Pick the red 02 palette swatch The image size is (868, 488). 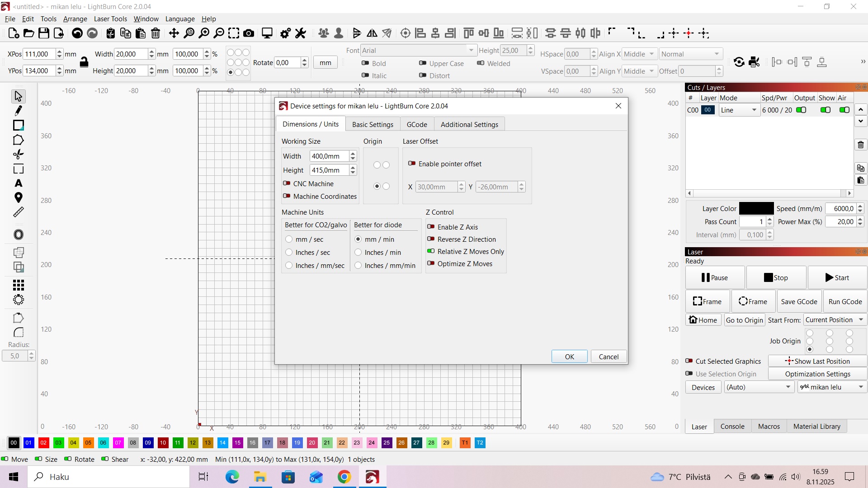43,443
